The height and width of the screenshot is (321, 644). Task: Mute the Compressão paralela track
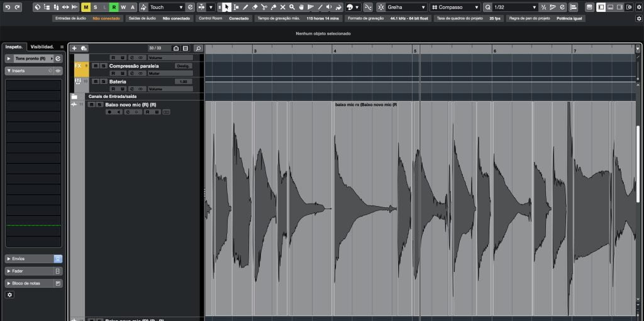point(96,66)
